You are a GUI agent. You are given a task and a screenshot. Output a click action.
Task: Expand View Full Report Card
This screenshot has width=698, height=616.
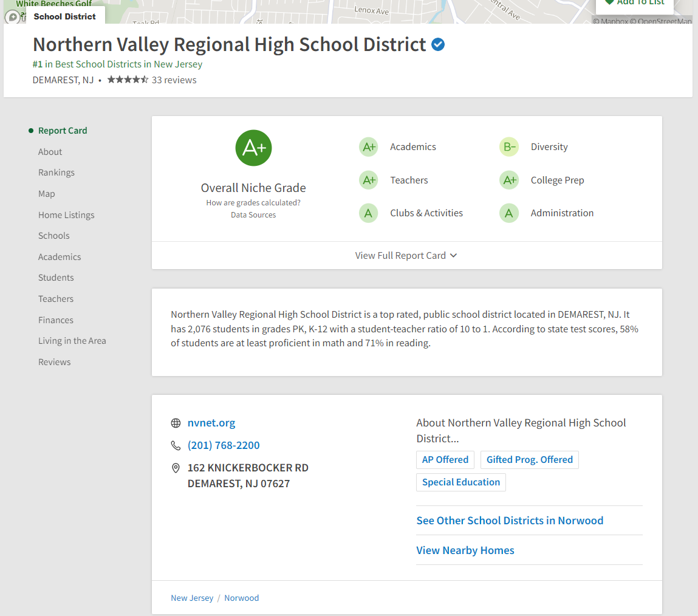click(406, 256)
